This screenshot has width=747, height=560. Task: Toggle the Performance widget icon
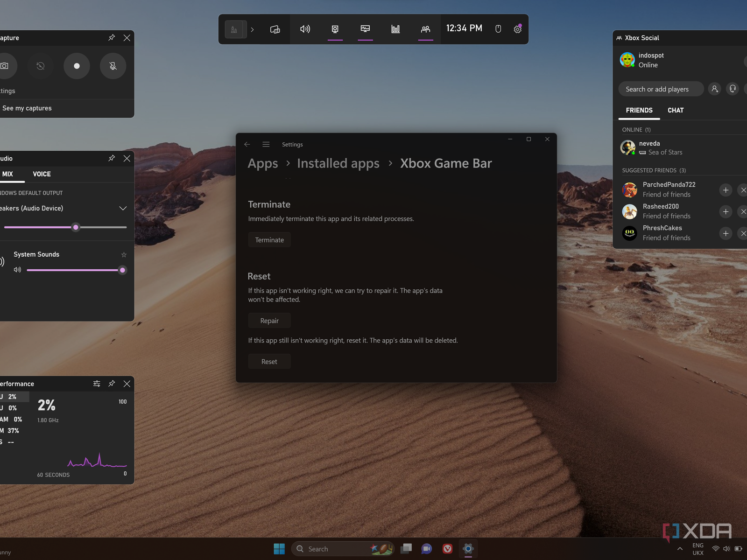point(365,29)
